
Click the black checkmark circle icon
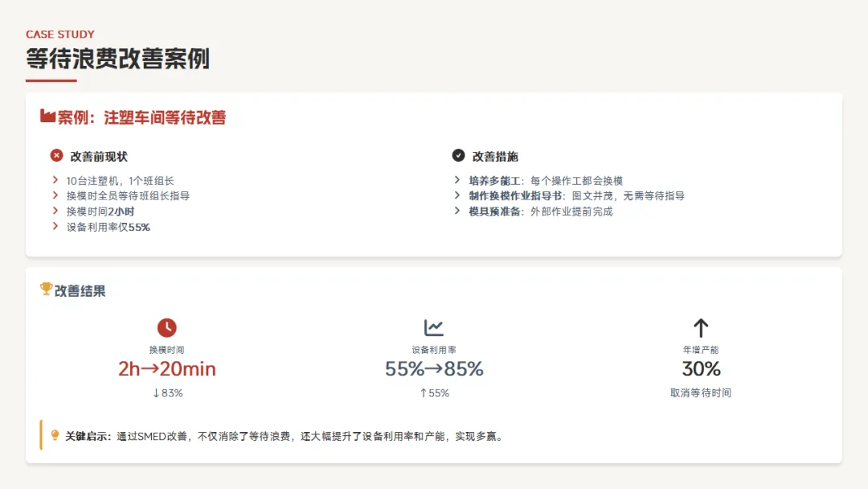[x=458, y=155]
